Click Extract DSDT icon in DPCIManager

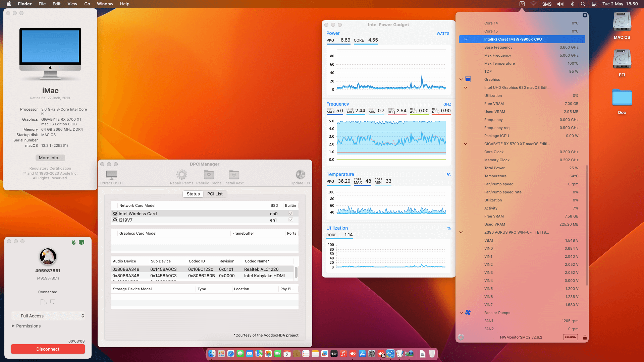click(x=111, y=174)
